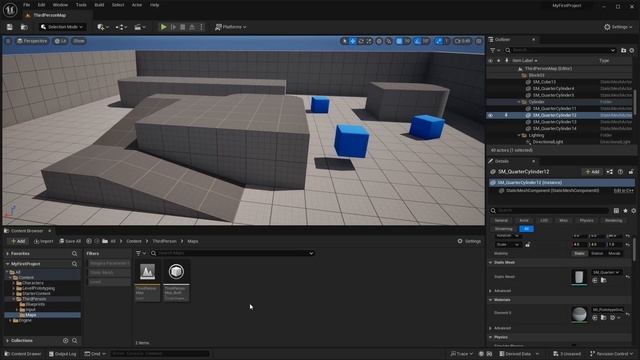The image size is (640, 360).
Task: Add a component via Details Add button
Action: tap(592, 172)
